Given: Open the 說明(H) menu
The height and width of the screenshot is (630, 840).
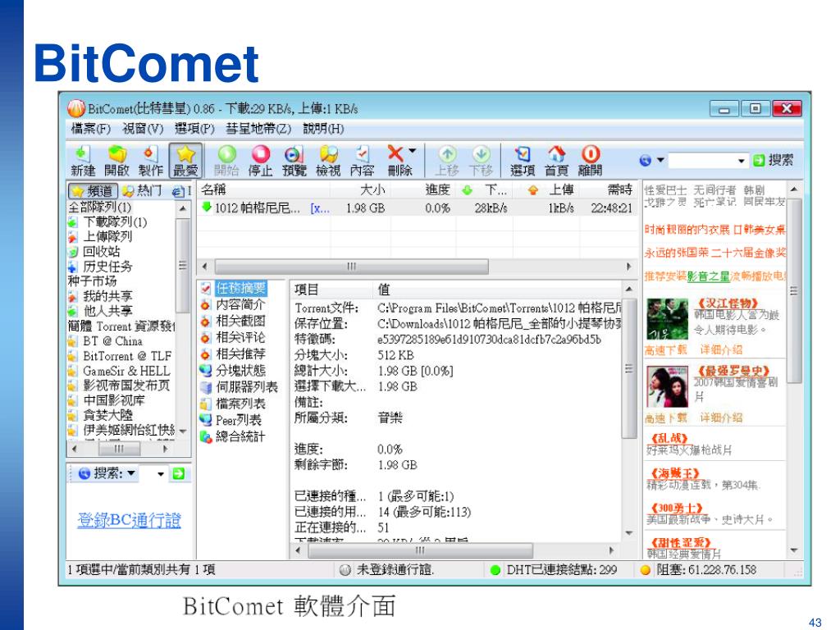Looking at the screenshot, I should 323,129.
